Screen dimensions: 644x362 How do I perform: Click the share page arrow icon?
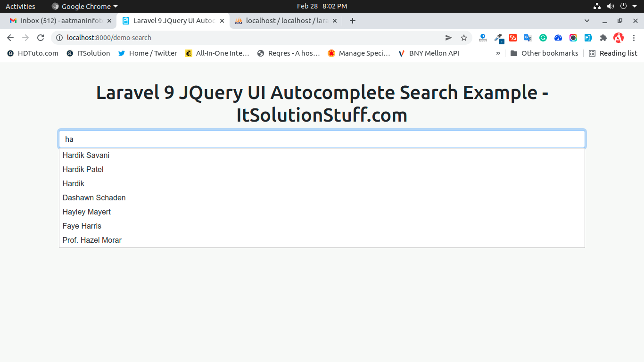tap(449, 38)
